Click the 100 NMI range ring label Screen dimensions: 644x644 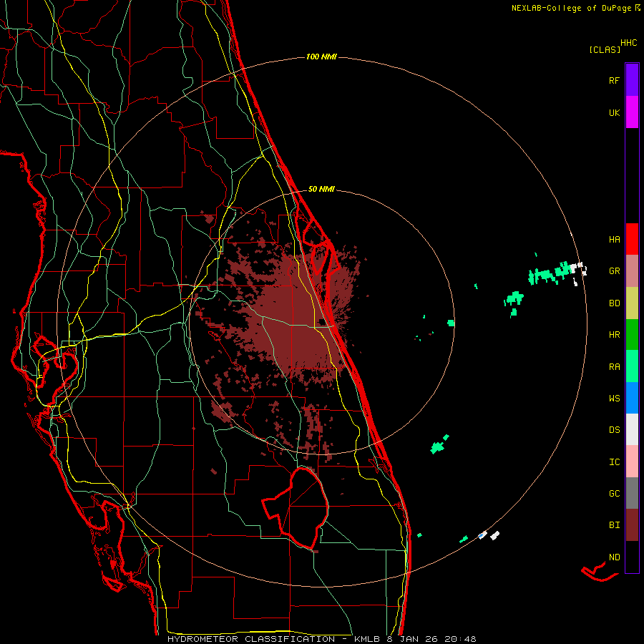click(321, 57)
